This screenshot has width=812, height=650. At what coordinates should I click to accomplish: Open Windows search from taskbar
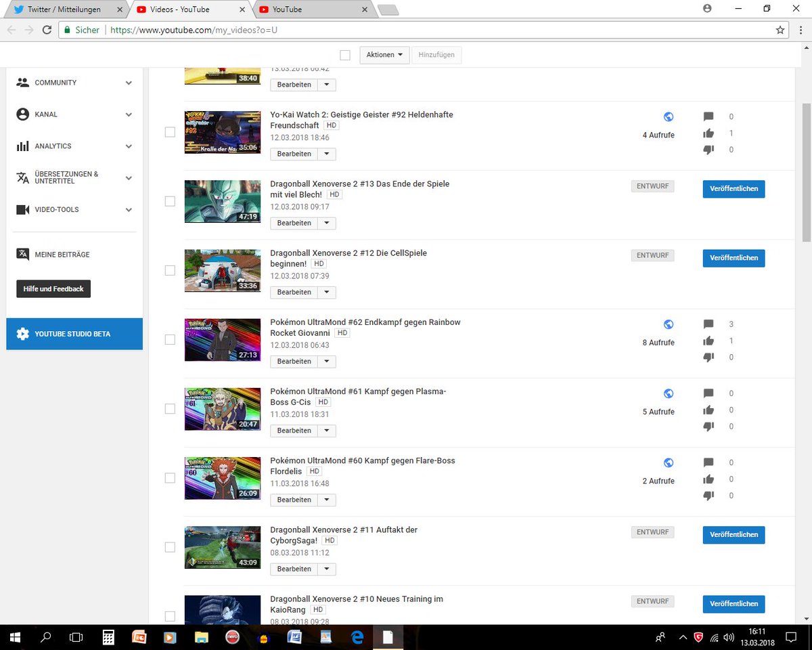(46, 637)
